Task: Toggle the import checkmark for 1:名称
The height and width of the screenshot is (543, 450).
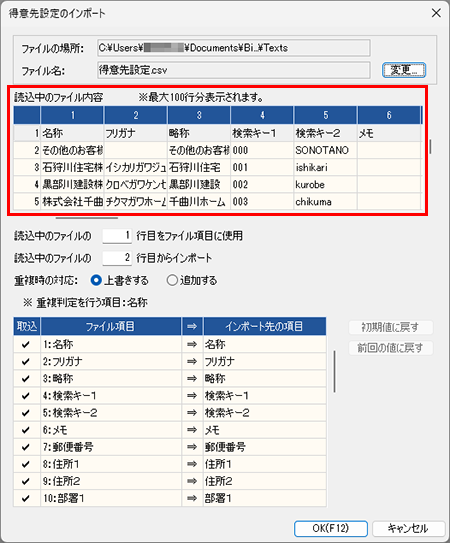Action: [26, 344]
